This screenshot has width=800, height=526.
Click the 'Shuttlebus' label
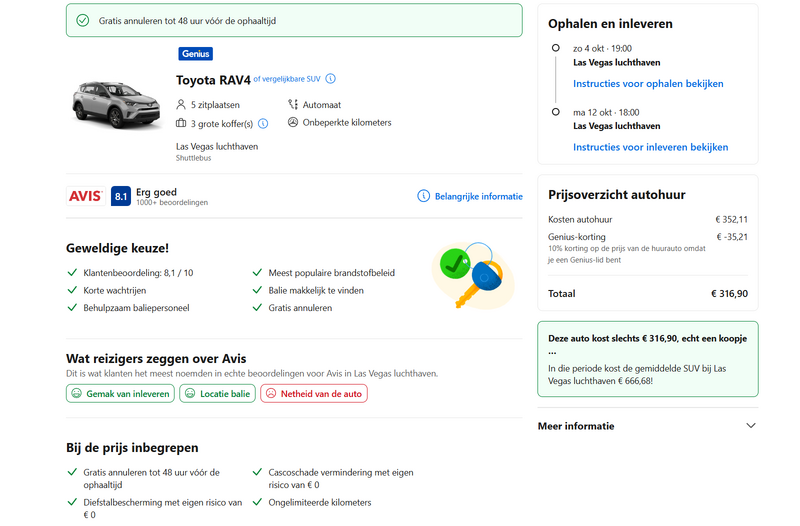point(193,158)
